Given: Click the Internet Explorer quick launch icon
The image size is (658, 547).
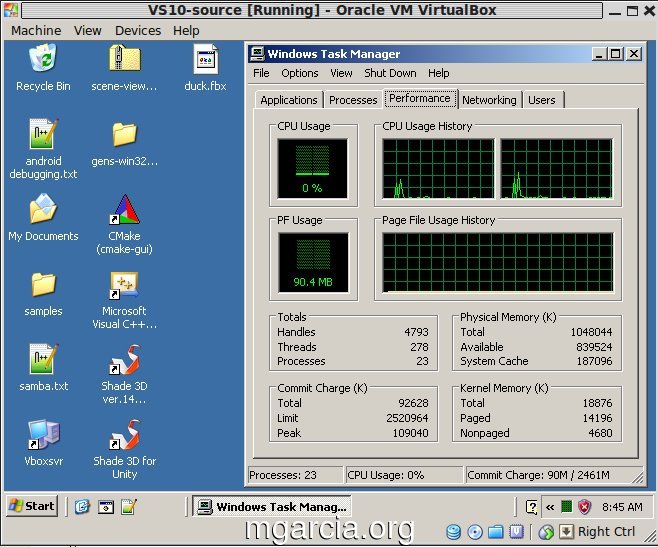Looking at the screenshot, I should tap(82, 507).
